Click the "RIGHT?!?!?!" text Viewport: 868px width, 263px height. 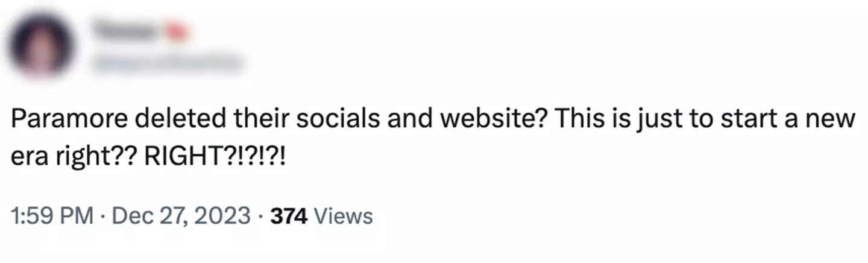[215, 159]
